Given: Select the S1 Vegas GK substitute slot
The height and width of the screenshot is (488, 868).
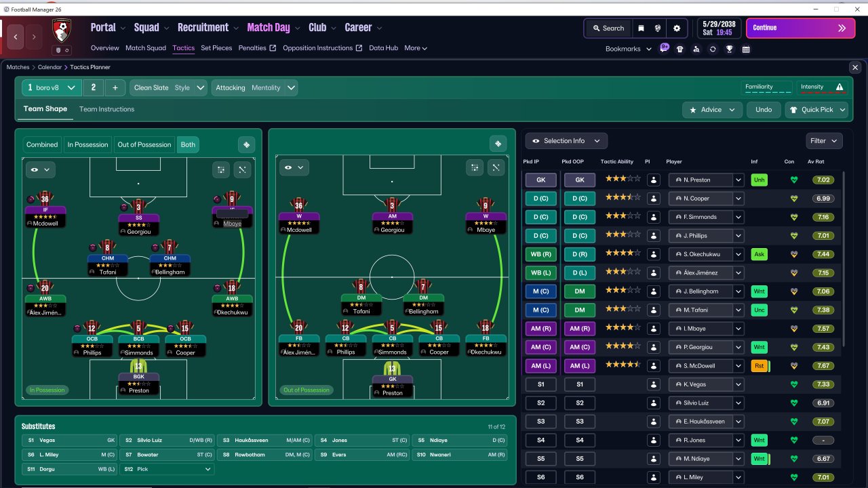Looking at the screenshot, I should [x=68, y=441].
